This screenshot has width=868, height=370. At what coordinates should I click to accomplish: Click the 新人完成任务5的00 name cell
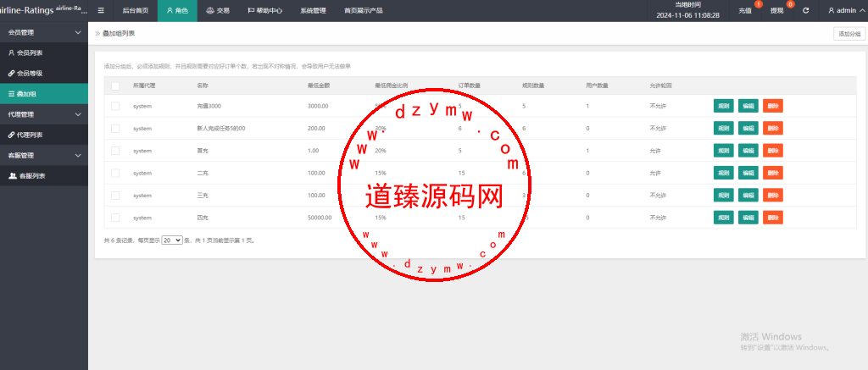click(x=221, y=129)
